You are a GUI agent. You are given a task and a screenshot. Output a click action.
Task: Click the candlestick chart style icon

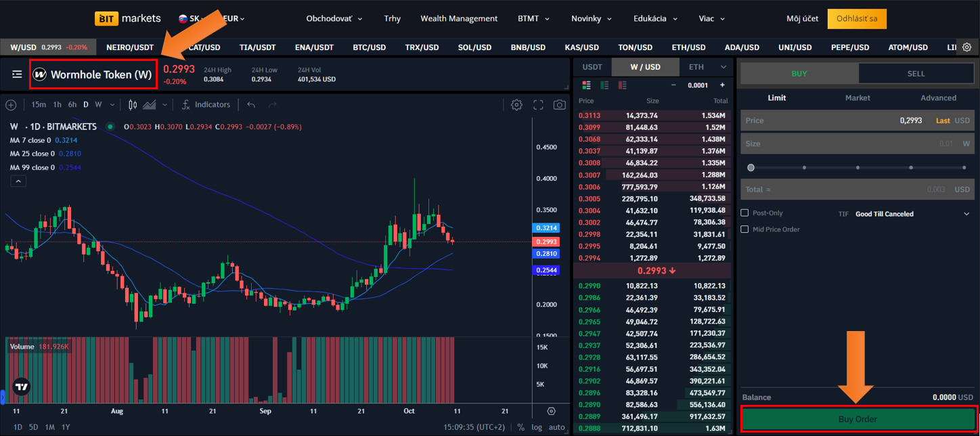pyautogui.click(x=133, y=105)
